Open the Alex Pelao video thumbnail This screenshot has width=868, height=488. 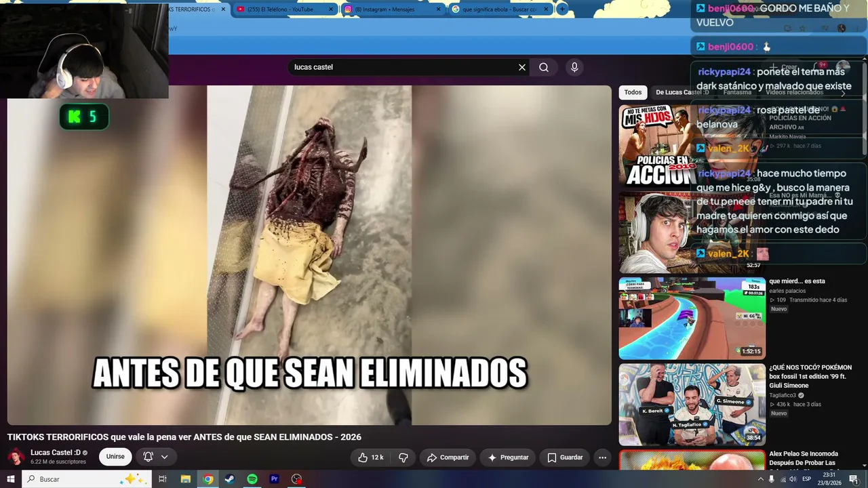(692, 460)
